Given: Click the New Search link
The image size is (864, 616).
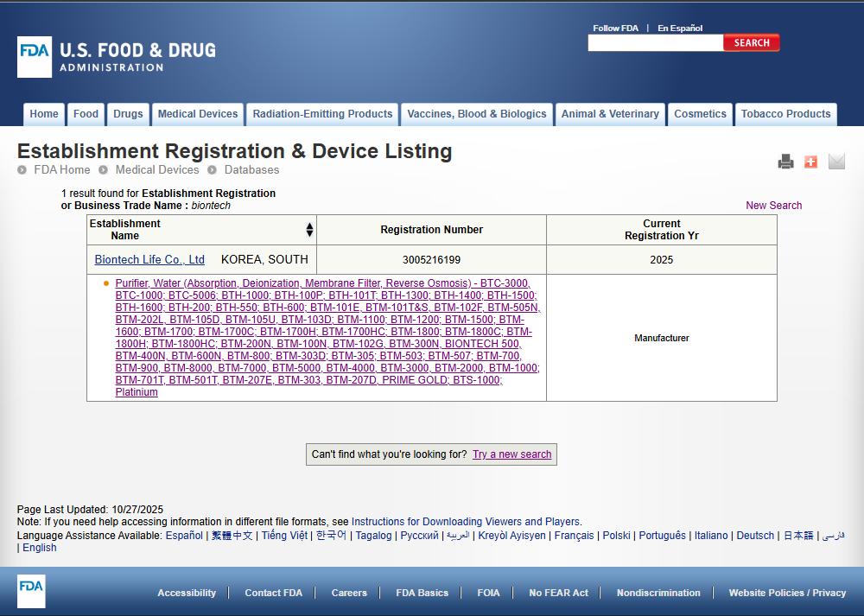Looking at the screenshot, I should [x=773, y=206].
